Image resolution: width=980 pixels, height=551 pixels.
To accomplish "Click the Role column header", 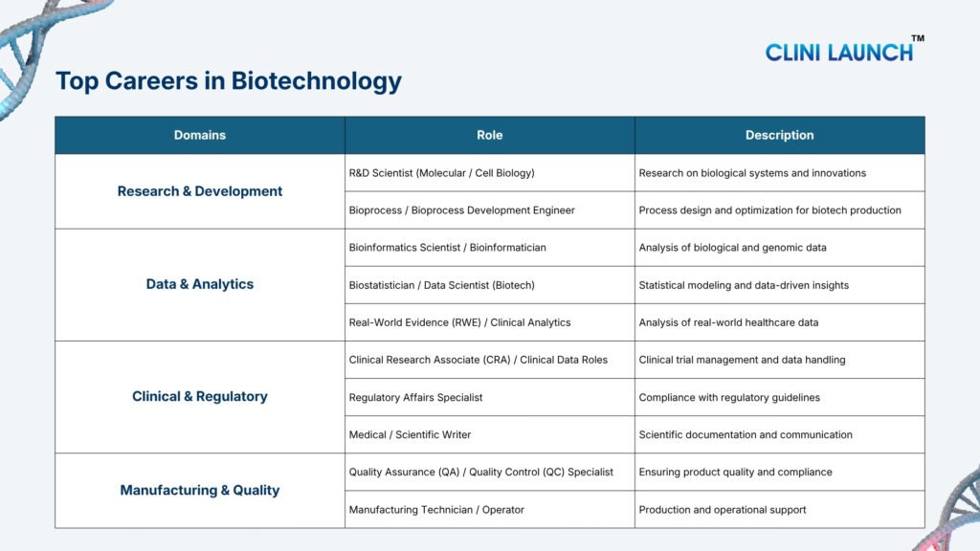I will pyautogui.click(x=489, y=135).
